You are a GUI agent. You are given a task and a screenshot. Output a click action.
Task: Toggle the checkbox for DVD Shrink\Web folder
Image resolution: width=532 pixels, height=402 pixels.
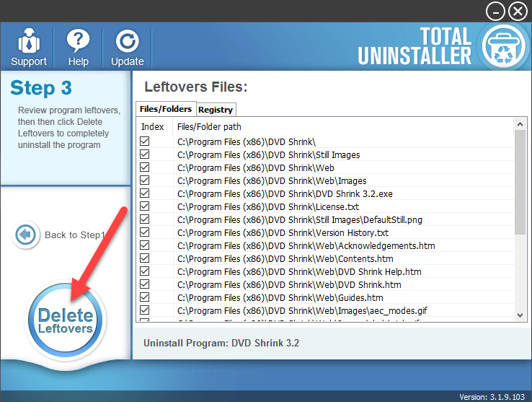(145, 167)
